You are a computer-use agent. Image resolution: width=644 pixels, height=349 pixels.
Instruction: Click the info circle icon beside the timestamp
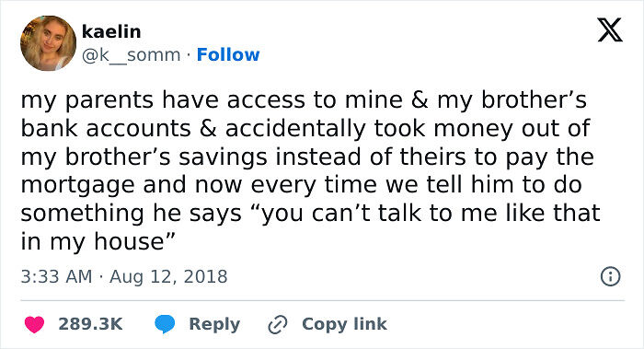tap(610, 276)
